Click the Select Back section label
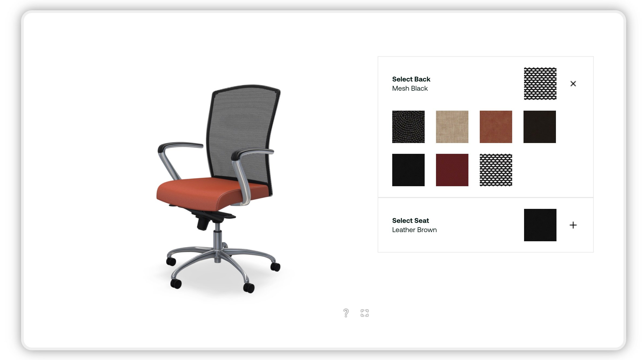Screen dimensions: 644x360 coord(411,79)
